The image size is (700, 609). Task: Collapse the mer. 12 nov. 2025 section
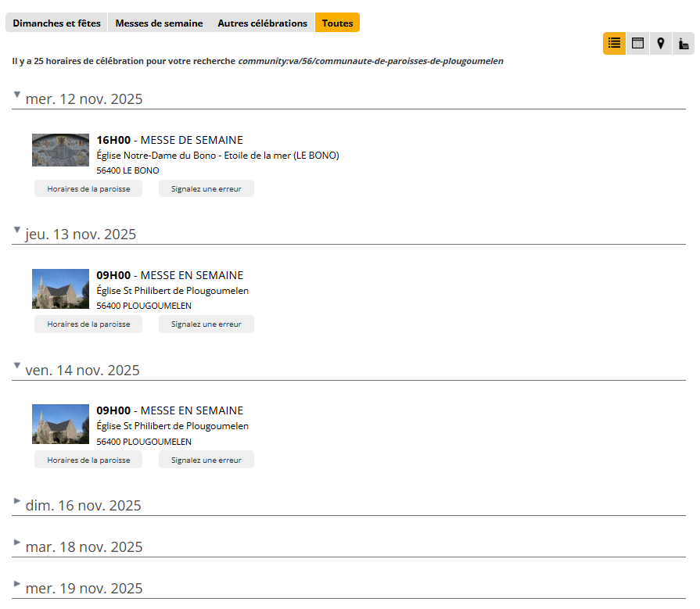pyautogui.click(x=17, y=95)
